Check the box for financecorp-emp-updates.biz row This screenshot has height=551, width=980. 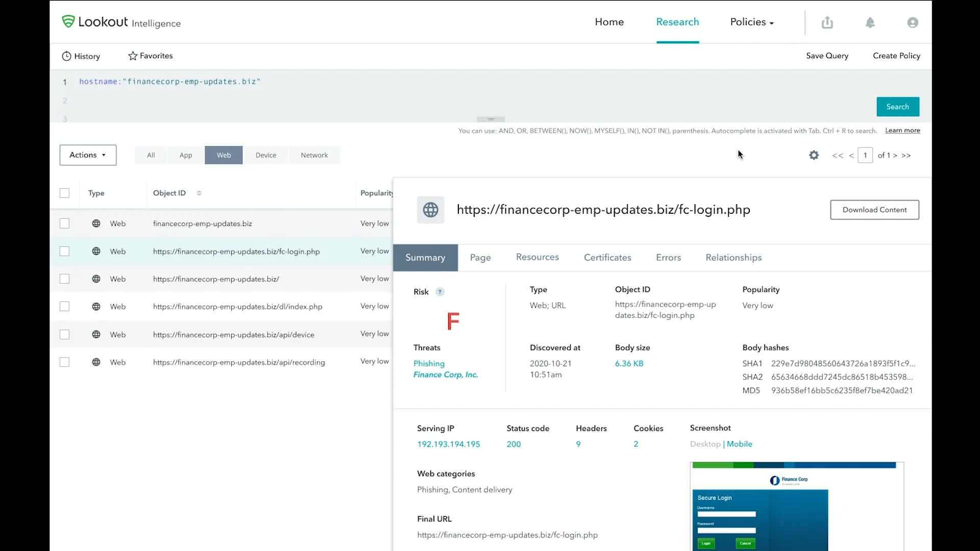(64, 223)
